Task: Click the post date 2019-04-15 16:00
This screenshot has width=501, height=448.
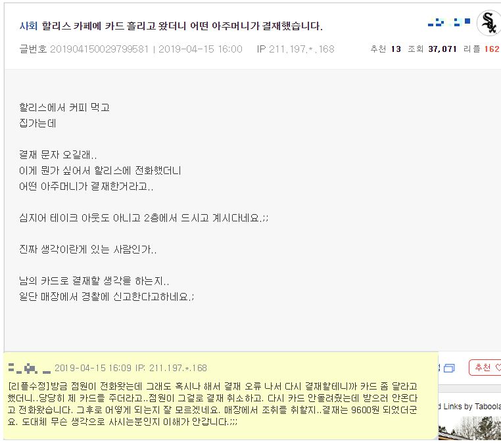Action: [201, 49]
